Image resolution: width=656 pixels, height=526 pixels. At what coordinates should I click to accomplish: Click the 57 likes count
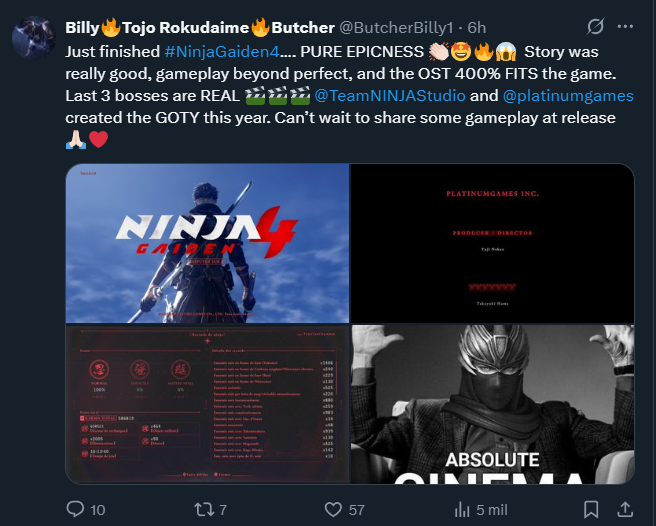(356, 510)
